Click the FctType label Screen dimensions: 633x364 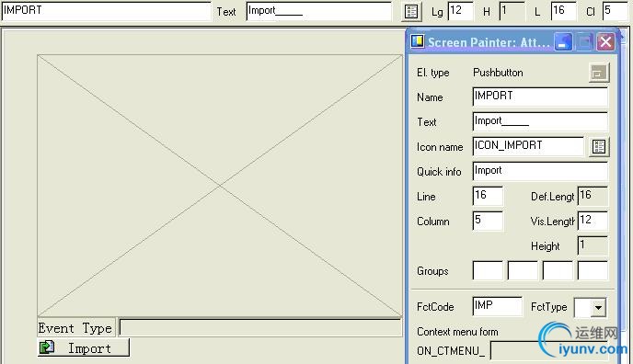(548, 307)
